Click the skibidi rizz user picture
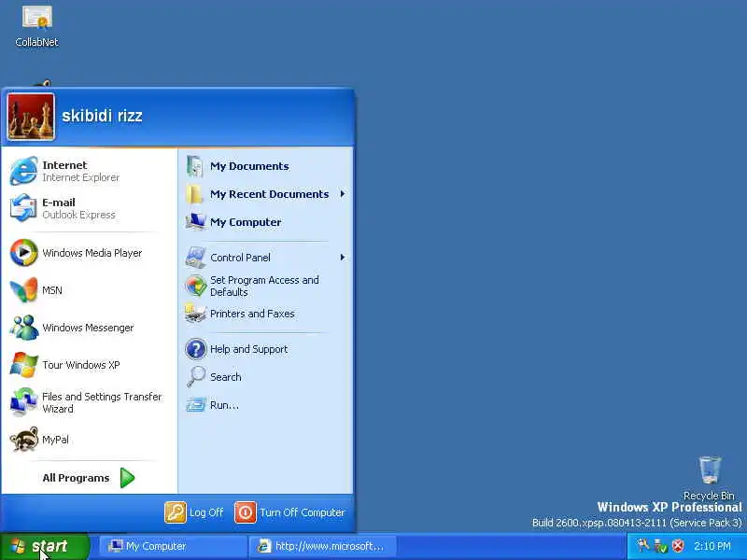Image resolution: width=747 pixels, height=560 pixels. tap(31, 117)
